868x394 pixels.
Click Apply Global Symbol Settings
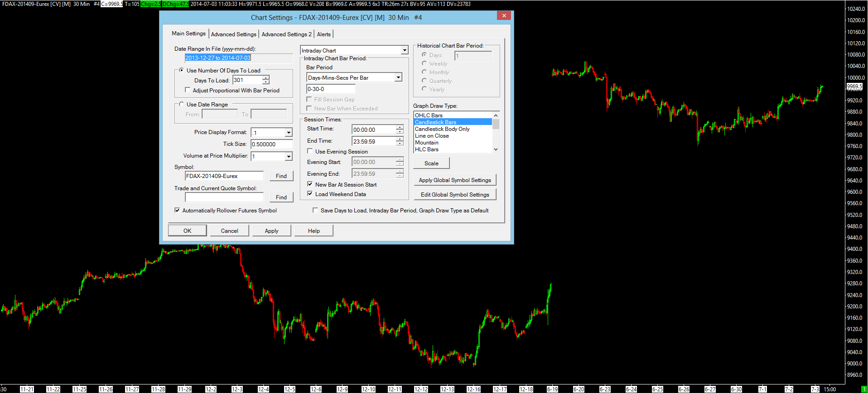(x=455, y=180)
